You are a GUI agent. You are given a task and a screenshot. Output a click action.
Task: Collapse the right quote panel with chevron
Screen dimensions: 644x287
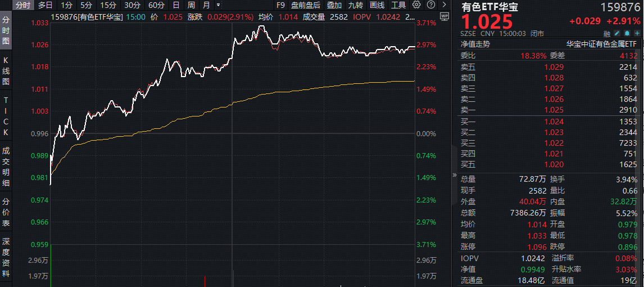455,176
